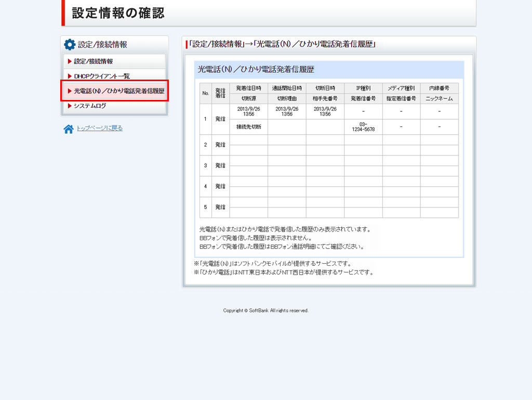Viewport: 532px width, 400px height.
Task: Click the 発信 cell in row 4
Action: [220, 186]
